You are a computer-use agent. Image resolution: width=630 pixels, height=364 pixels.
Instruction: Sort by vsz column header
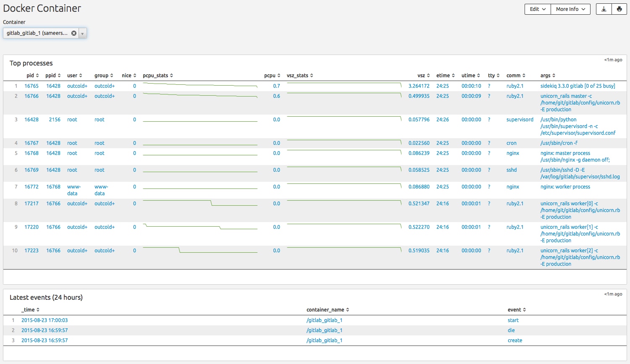(x=423, y=76)
